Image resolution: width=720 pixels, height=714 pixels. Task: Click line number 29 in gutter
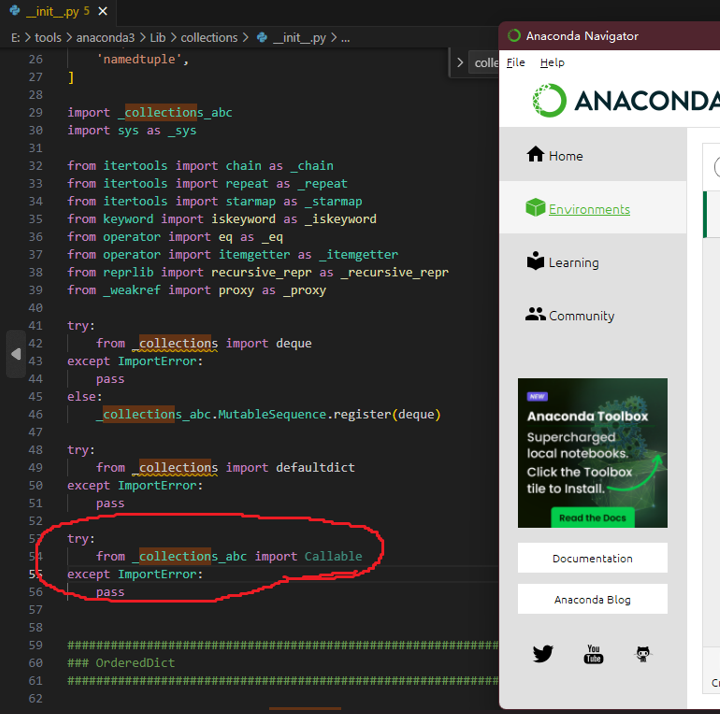coord(35,112)
